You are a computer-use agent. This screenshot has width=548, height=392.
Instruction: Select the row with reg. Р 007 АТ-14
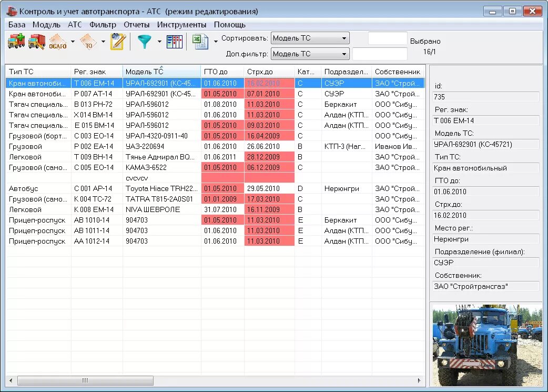(215, 94)
